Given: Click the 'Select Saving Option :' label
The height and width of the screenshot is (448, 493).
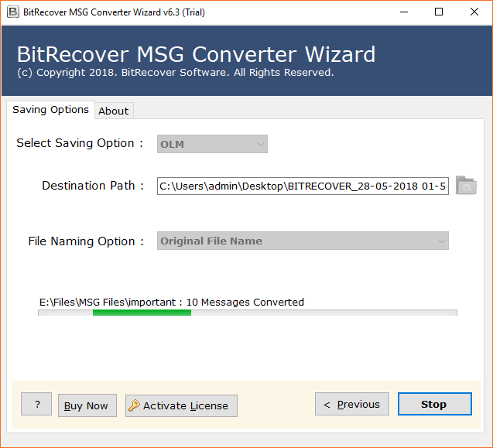Looking at the screenshot, I should (80, 143).
